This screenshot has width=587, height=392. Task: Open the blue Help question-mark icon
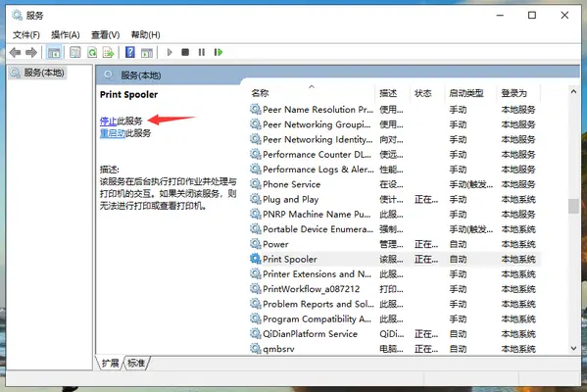[130, 52]
